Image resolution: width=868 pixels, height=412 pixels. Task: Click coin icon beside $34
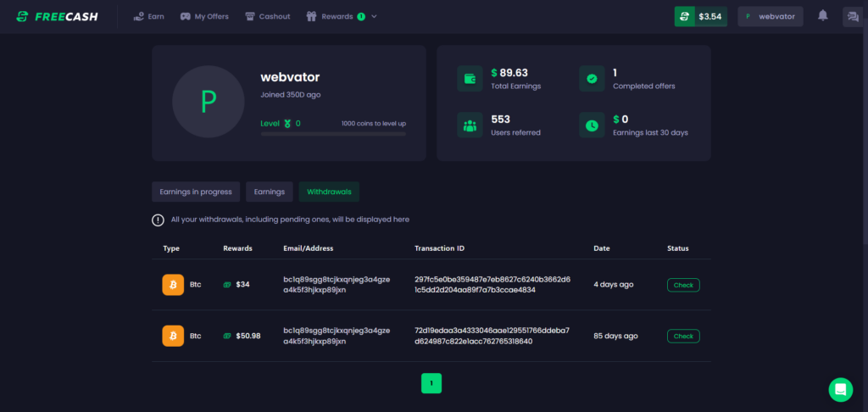point(227,285)
